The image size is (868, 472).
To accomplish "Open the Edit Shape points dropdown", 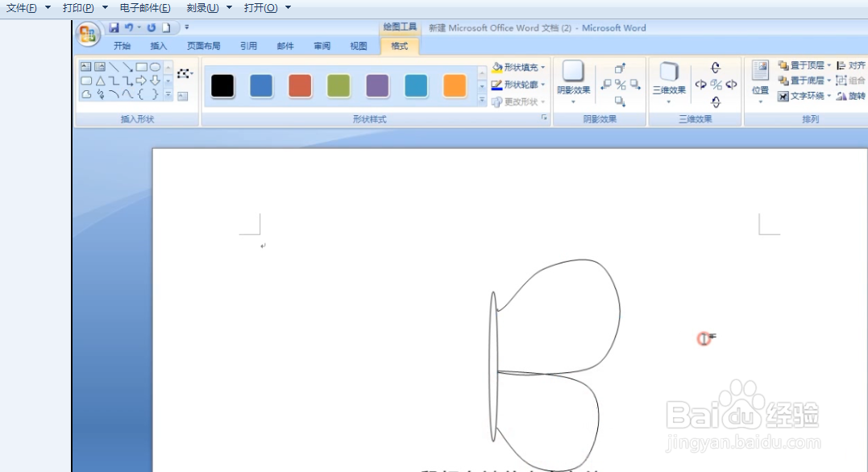I will tap(185, 73).
